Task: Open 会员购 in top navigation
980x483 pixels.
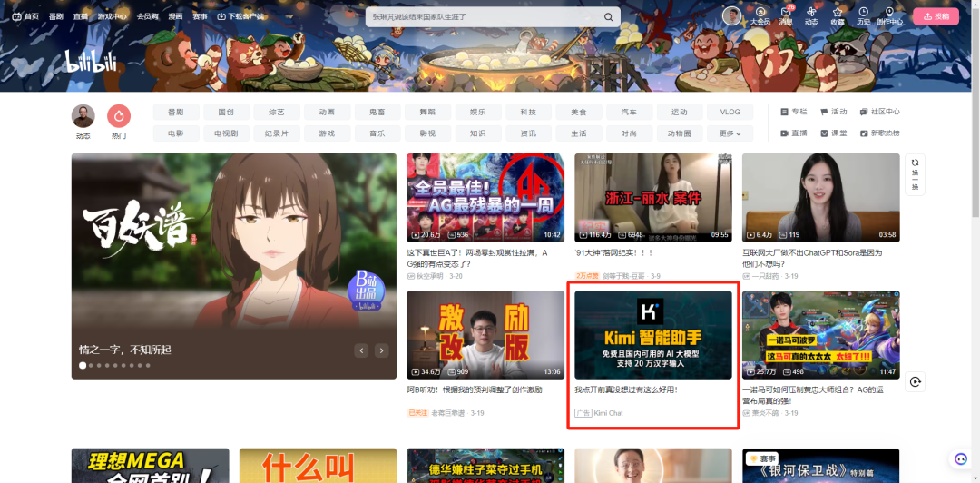Action: coord(148,16)
